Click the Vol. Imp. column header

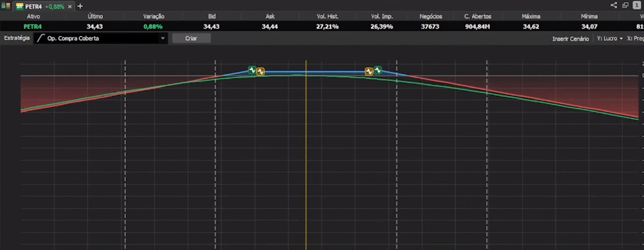[382, 16]
